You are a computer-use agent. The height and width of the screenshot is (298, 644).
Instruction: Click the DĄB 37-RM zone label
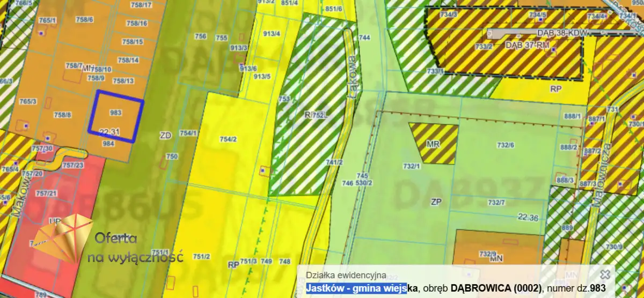[527, 46]
